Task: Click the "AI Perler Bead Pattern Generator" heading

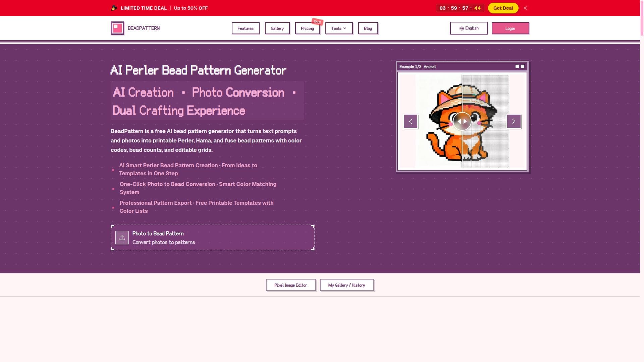Action: coord(198,70)
